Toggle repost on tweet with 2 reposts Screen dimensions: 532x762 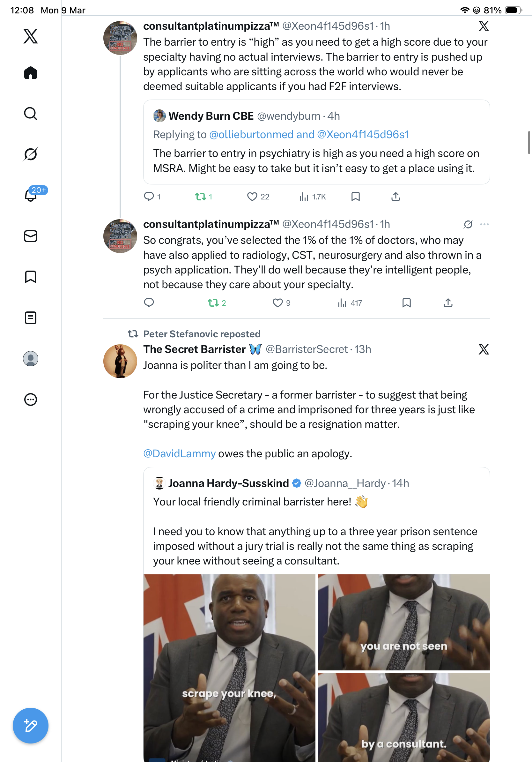(213, 303)
